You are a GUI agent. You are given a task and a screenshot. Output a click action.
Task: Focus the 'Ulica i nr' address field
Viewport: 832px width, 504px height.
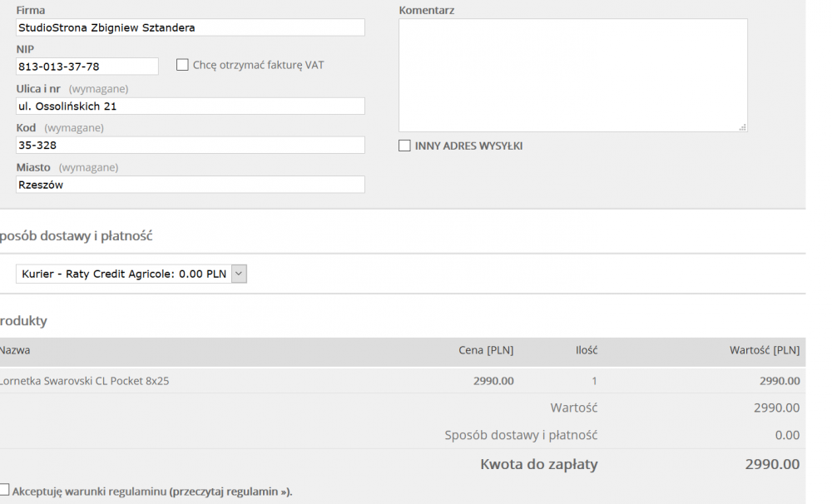pyautogui.click(x=190, y=106)
